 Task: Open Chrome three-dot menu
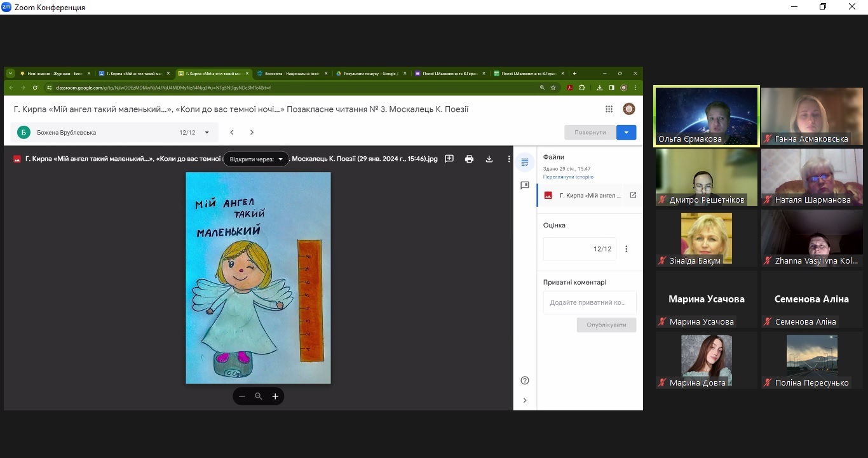(636, 88)
